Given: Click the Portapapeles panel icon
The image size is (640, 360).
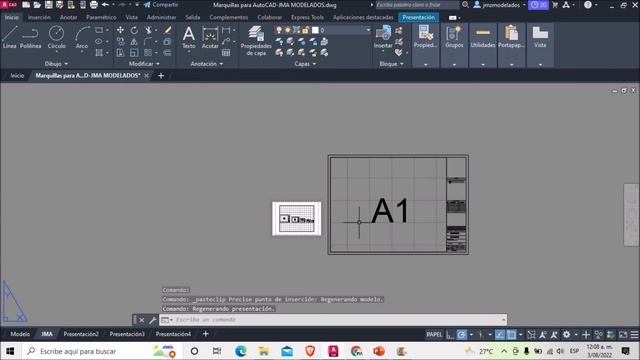Looking at the screenshot, I should [511, 37].
